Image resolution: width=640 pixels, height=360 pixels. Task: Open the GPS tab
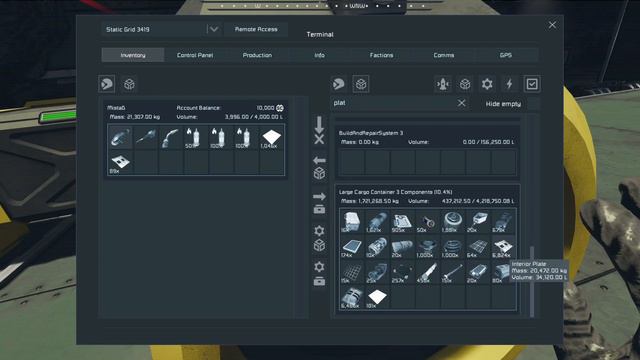tap(506, 55)
